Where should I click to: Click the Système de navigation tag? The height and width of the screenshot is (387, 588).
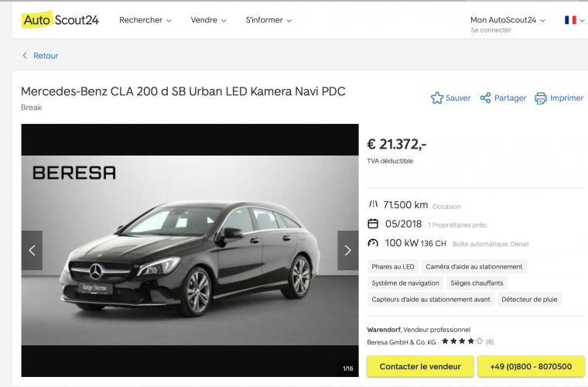pos(405,283)
